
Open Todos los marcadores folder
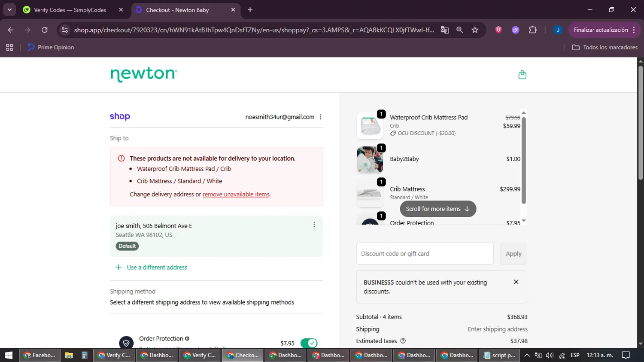[605, 47]
